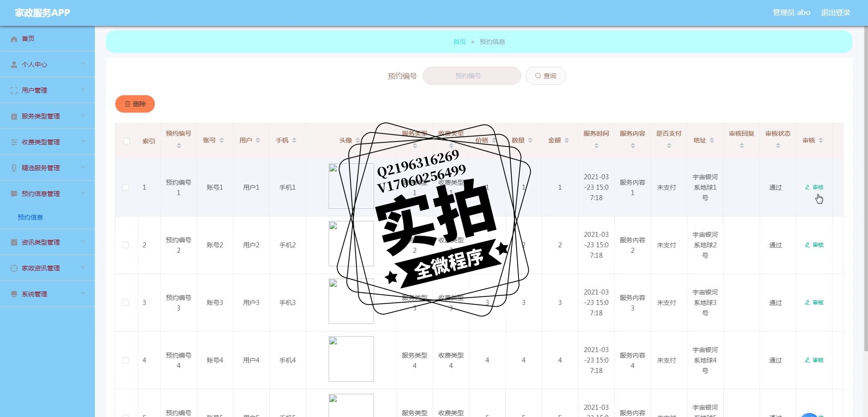The height and width of the screenshot is (417, 868).
Task: Expand the 精选服务管理 menu chevron
Action: coord(83,167)
